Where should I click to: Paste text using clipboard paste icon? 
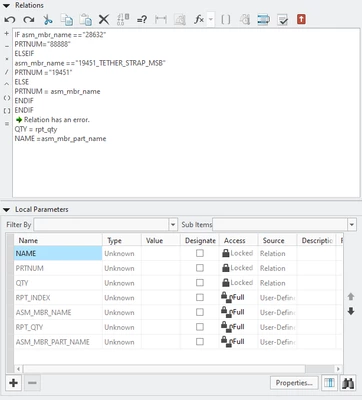pyautogui.click(x=85, y=20)
